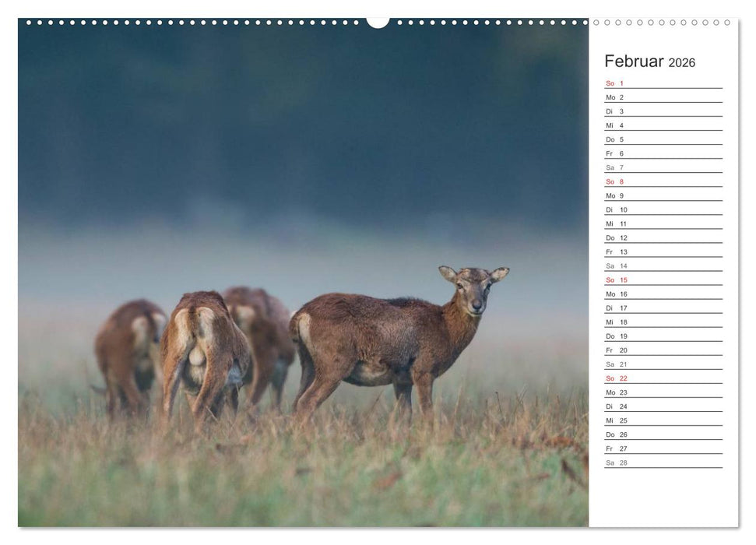
Task: Click the red Sunday 1 date entry
Action: pos(615,82)
